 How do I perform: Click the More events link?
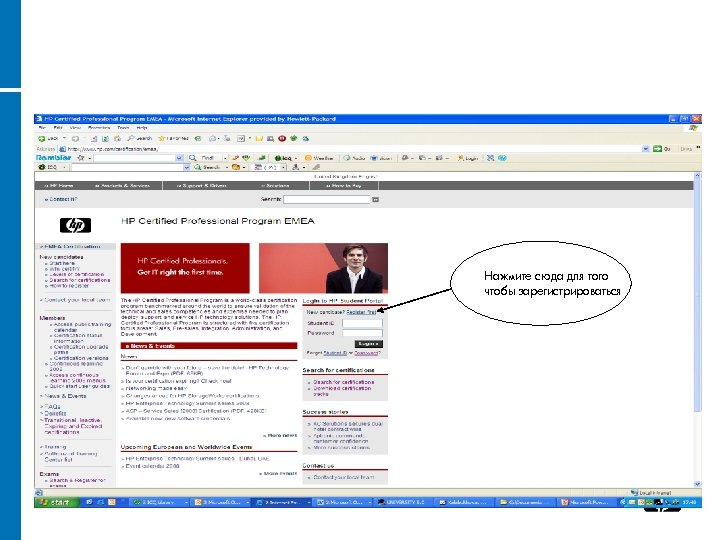point(278,473)
